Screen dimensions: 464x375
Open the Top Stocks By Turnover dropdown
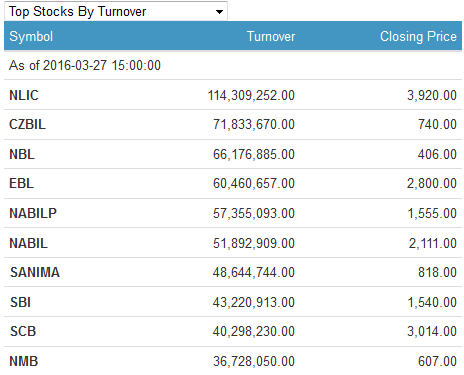point(116,11)
